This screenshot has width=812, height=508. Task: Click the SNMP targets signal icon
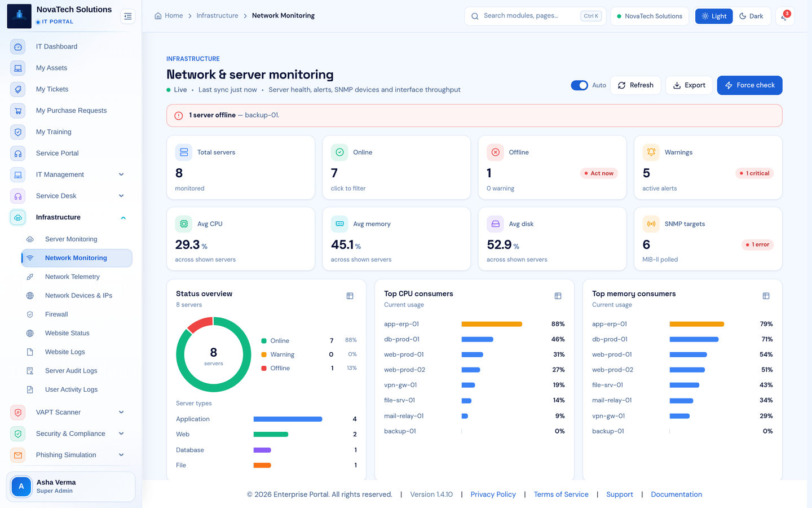(x=651, y=224)
